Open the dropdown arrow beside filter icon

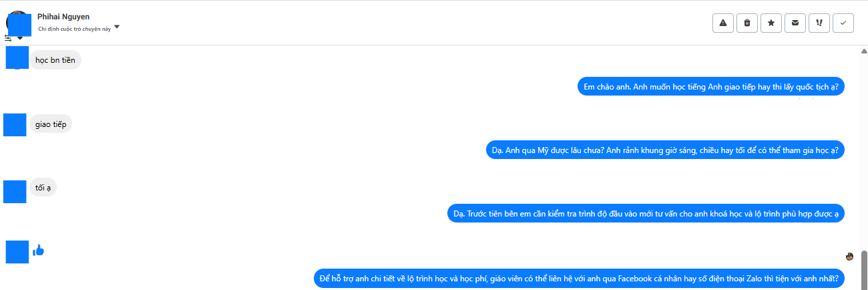click(x=20, y=39)
